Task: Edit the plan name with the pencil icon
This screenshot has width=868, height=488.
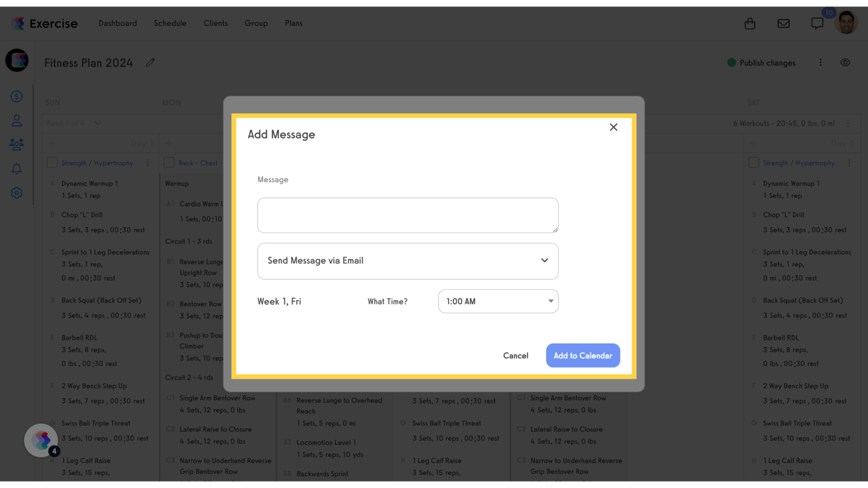Action: pyautogui.click(x=150, y=62)
